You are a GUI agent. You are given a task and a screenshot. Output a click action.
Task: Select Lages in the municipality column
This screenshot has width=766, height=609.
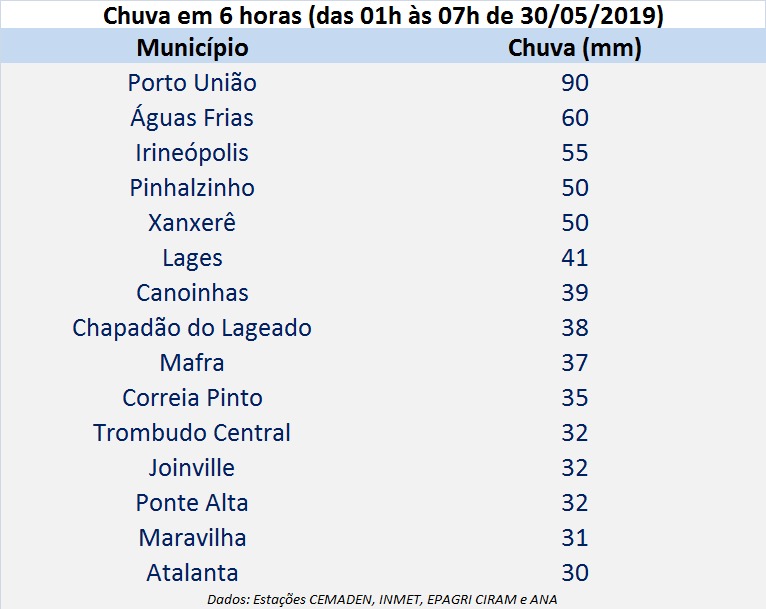tap(192, 258)
